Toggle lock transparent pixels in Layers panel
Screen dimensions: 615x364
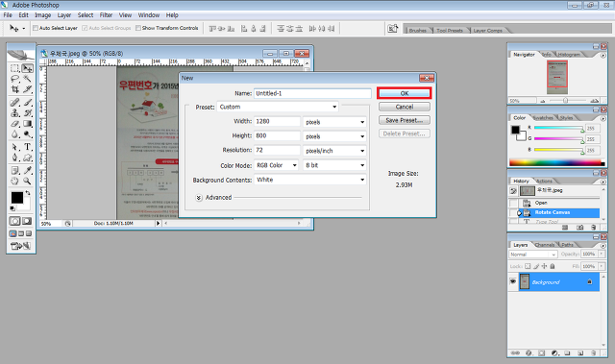tap(528, 266)
